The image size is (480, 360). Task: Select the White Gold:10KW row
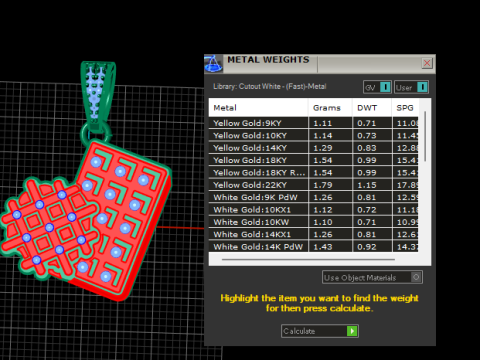[x=313, y=222]
